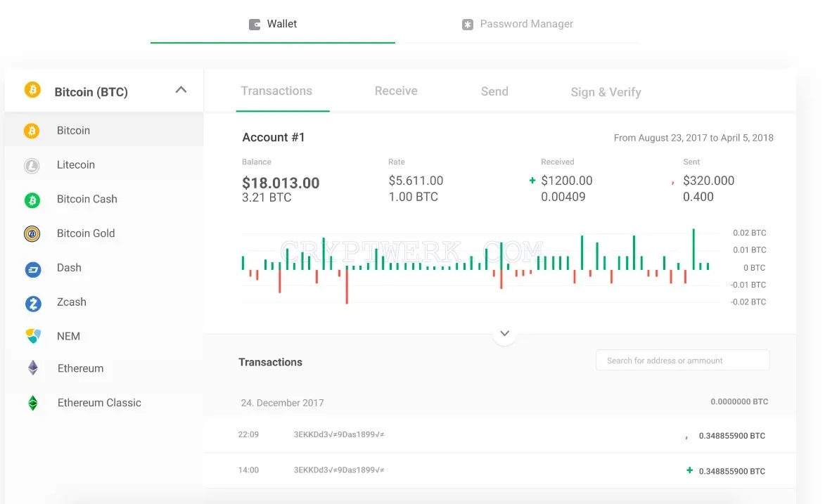This screenshot has height=504, width=825.
Task: Click the blue Dash icon
Action: (x=32, y=269)
